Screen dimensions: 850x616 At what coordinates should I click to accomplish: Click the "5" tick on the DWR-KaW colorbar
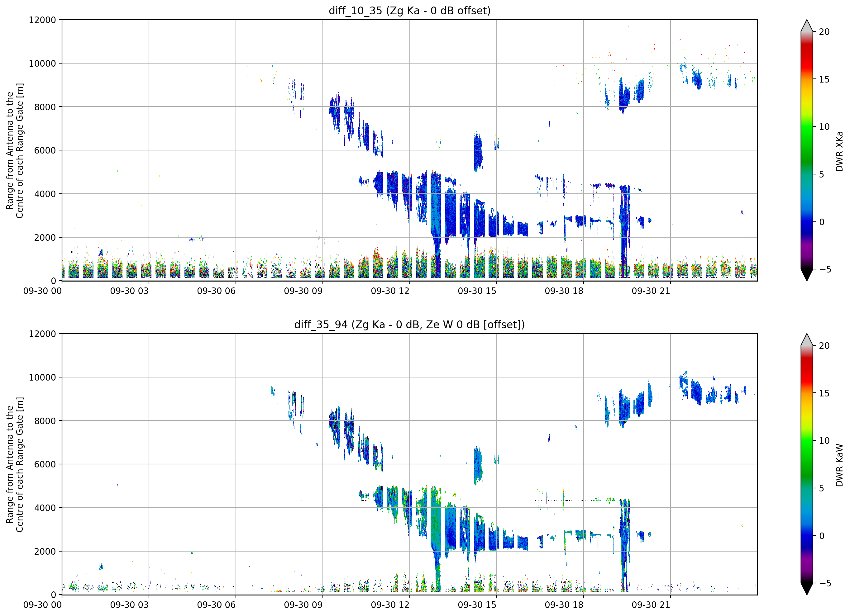pyautogui.click(x=821, y=488)
